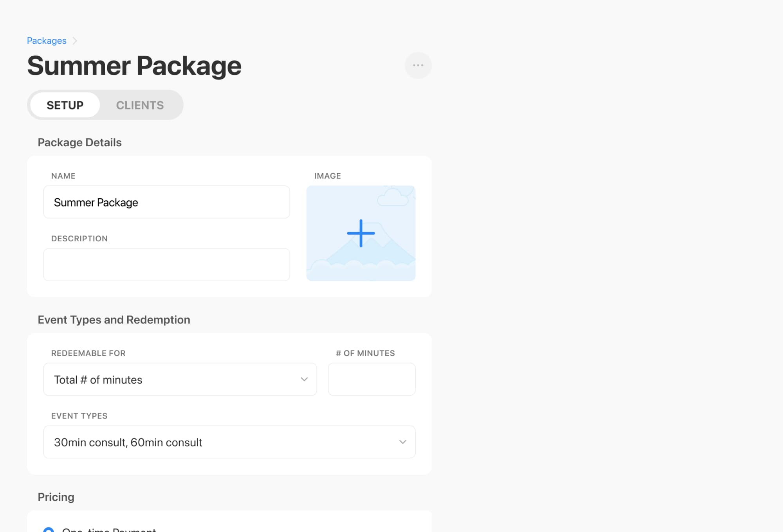Image resolution: width=783 pixels, height=532 pixels.
Task: Click the empty Description text box
Action: [x=166, y=264]
